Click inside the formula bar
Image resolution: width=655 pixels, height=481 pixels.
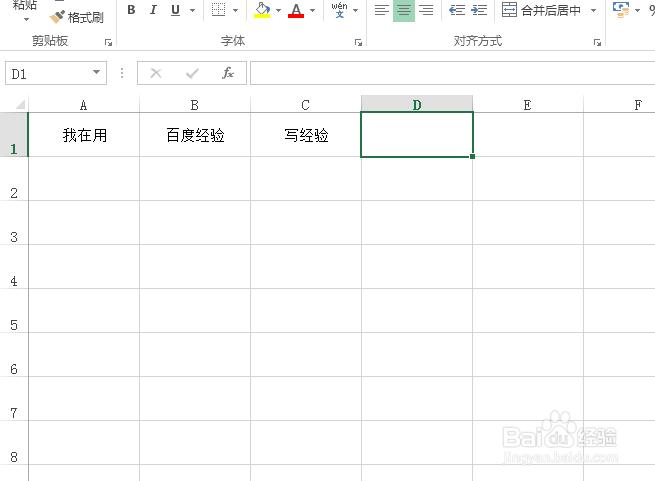452,73
